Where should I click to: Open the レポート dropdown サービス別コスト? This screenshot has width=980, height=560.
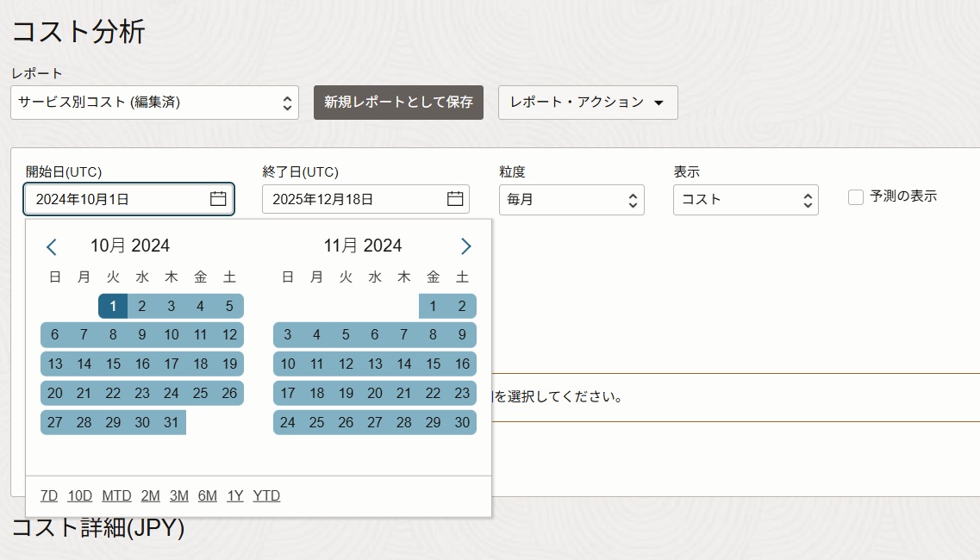tap(155, 103)
